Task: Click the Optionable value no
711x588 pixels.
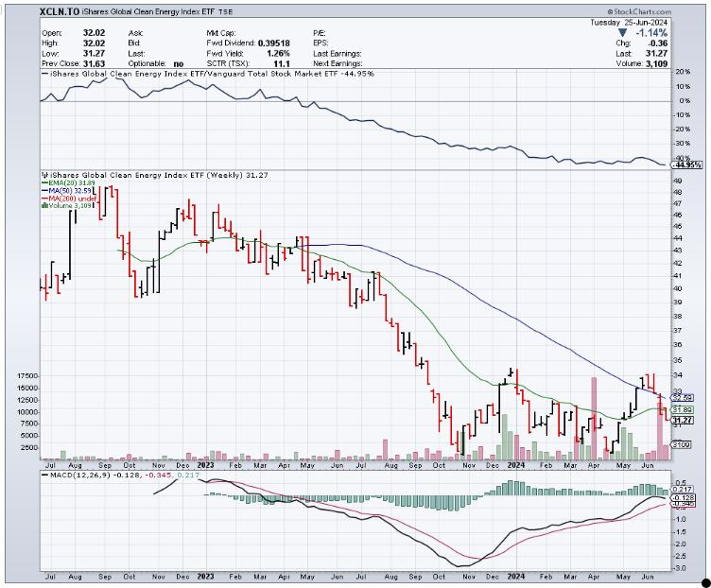Action: 179,64
